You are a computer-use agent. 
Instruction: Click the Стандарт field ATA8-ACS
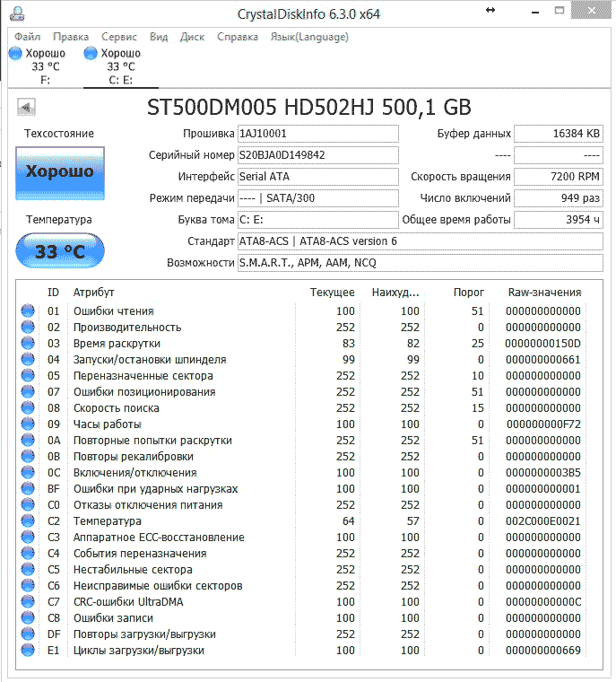[420, 241]
